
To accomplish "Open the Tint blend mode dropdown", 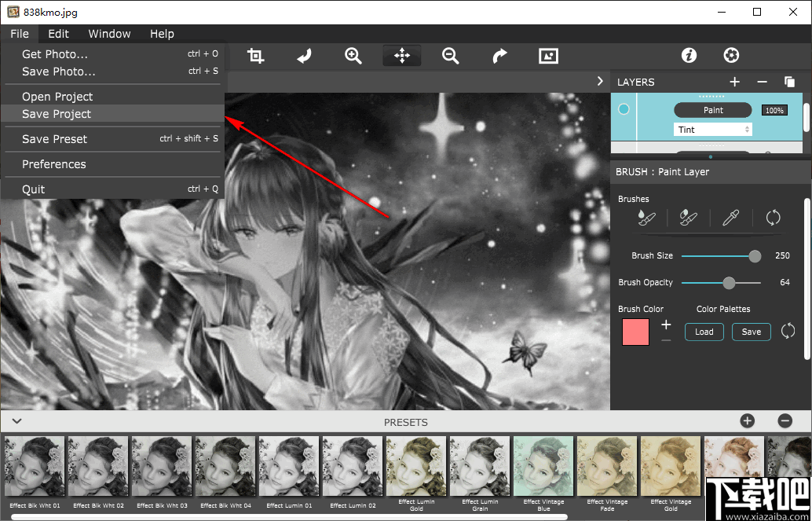I will [x=712, y=130].
